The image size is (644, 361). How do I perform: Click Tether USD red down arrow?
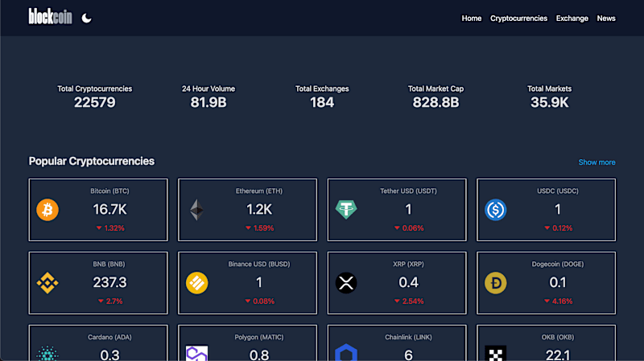click(x=397, y=228)
